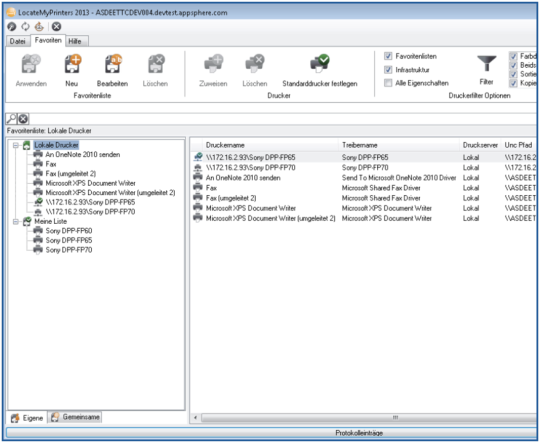Image resolution: width=540 pixels, height=443 pixels.
Task: Select Microsoft XPS Document Writer in tree
Action: pos(90,183)
